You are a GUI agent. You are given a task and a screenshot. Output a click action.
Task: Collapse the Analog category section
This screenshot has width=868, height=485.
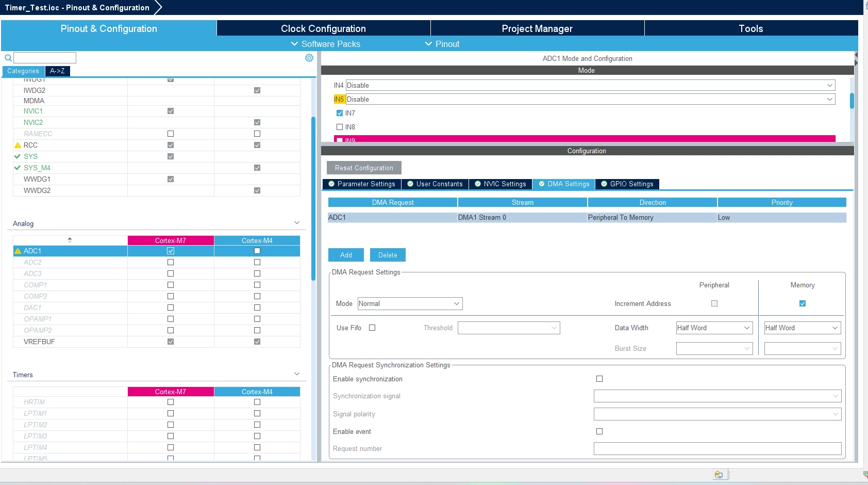pyautogui.click(x=297, y=223)
